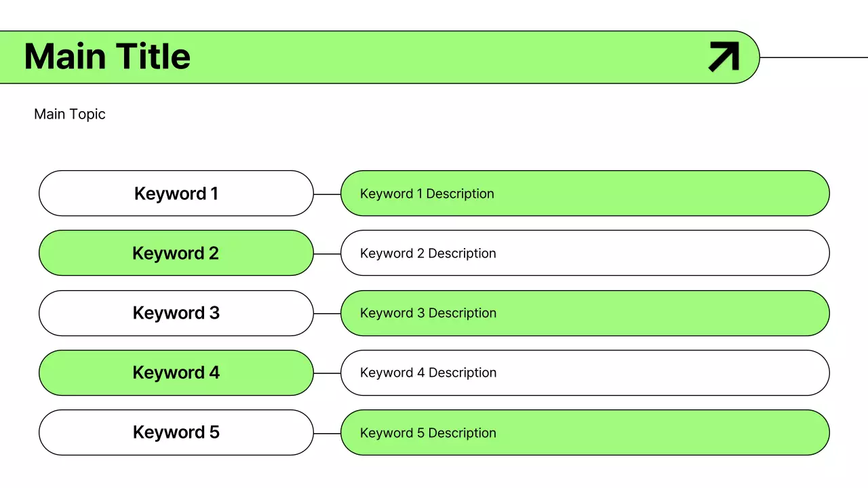Select the green title banner background

click(441, 57)
